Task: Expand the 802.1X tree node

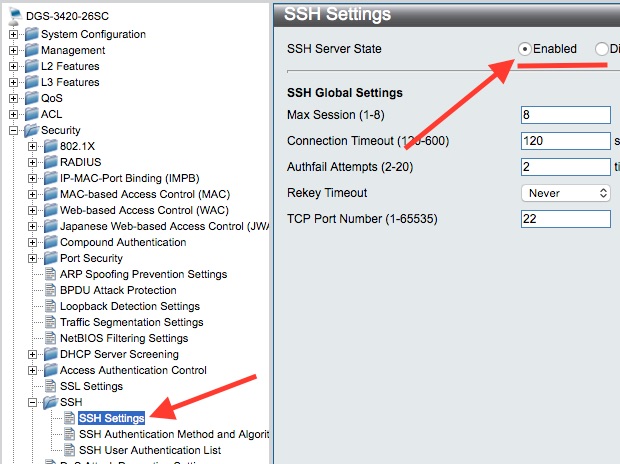Action: (32, 146)
